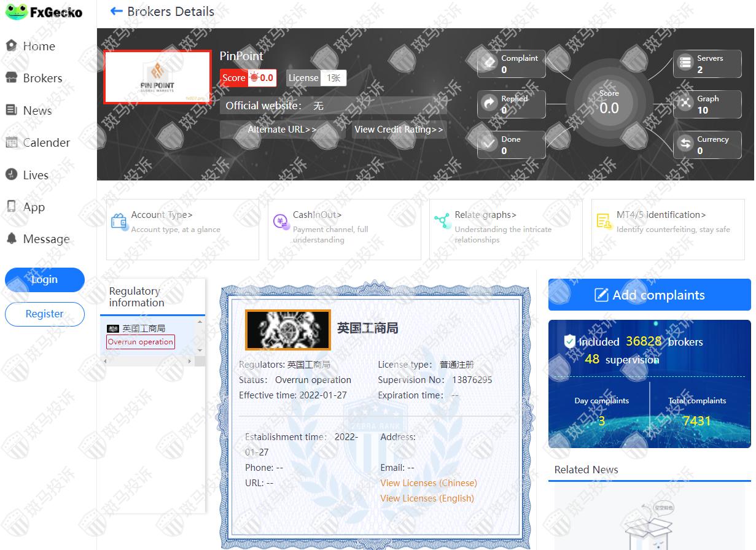Image resolution: width=756 pixels, height=550 pixels.
Task: Expand View Credit Rating details
Action: click(x=399, y=130)
